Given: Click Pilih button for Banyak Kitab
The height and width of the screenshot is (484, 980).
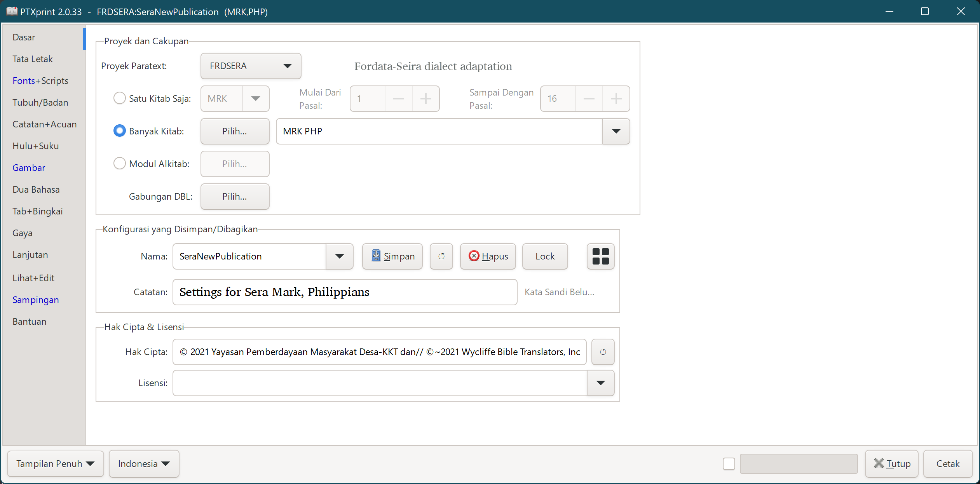Looking at the screenshot, I should (x=235, y=131).
